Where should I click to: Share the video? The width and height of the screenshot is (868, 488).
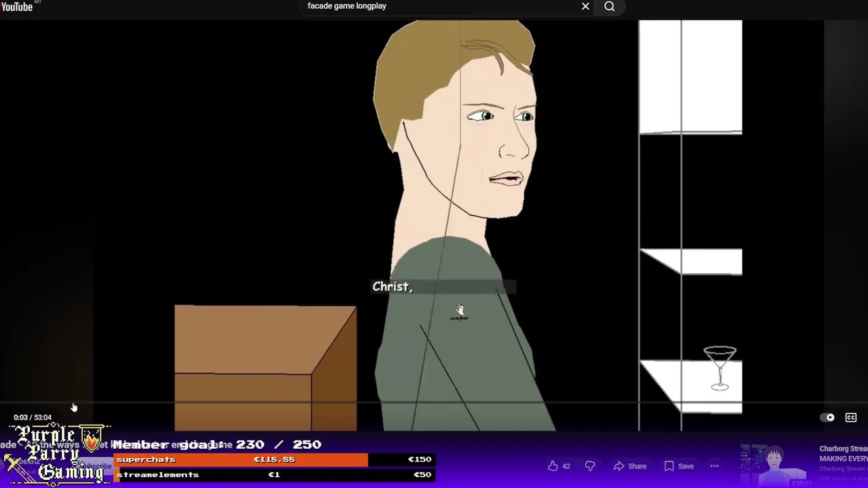coord(630,466)
